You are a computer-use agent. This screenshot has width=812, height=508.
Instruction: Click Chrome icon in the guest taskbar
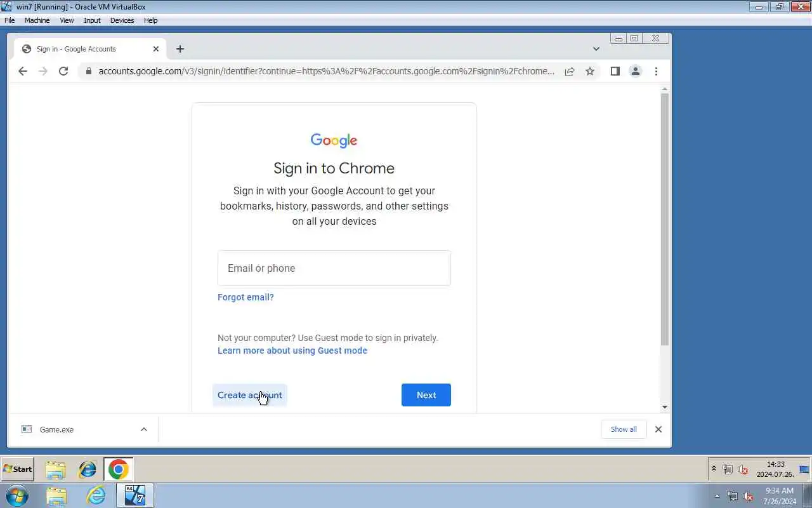118,469
